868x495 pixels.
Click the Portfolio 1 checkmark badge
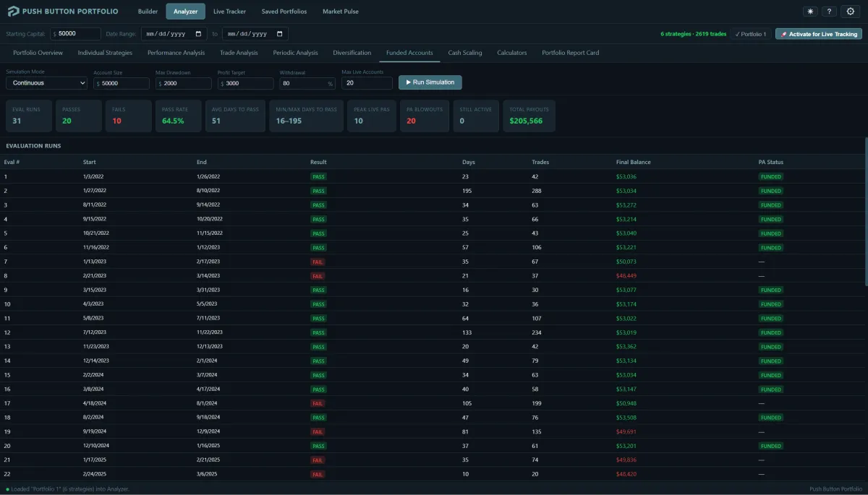point(749,34)
